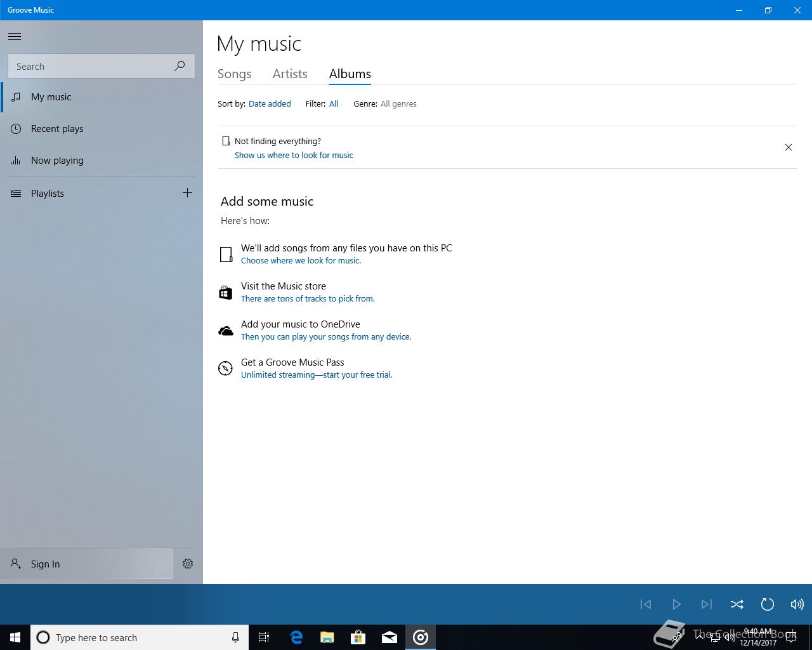Viewport: 812px width, 650px height.
Task: Click the search magnifier icon
Action: tap(180, 66)
